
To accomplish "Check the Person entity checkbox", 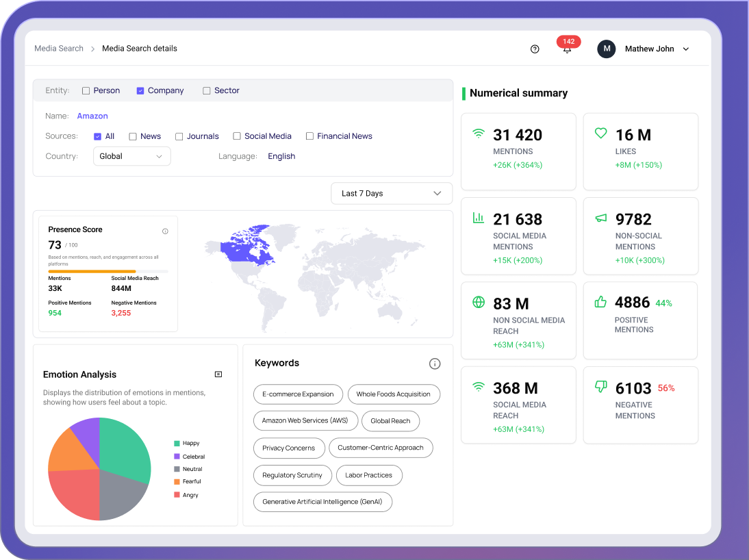I will [86, 91].
